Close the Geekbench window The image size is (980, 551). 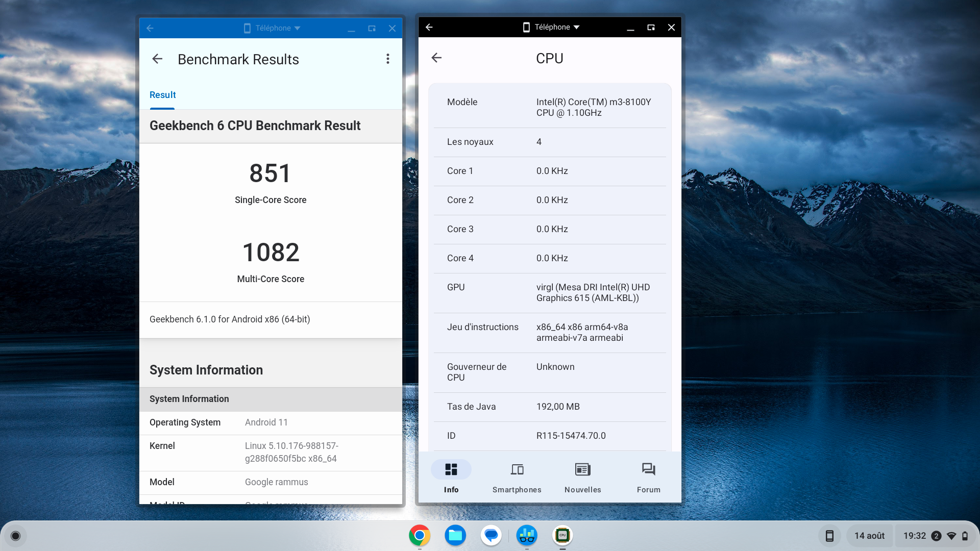point(392,28)
